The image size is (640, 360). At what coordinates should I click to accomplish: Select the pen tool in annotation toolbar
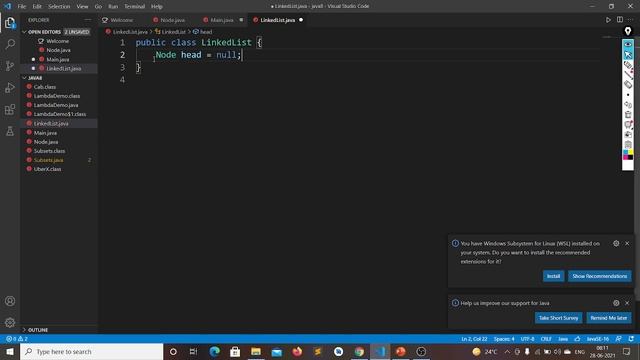[628, 65]
